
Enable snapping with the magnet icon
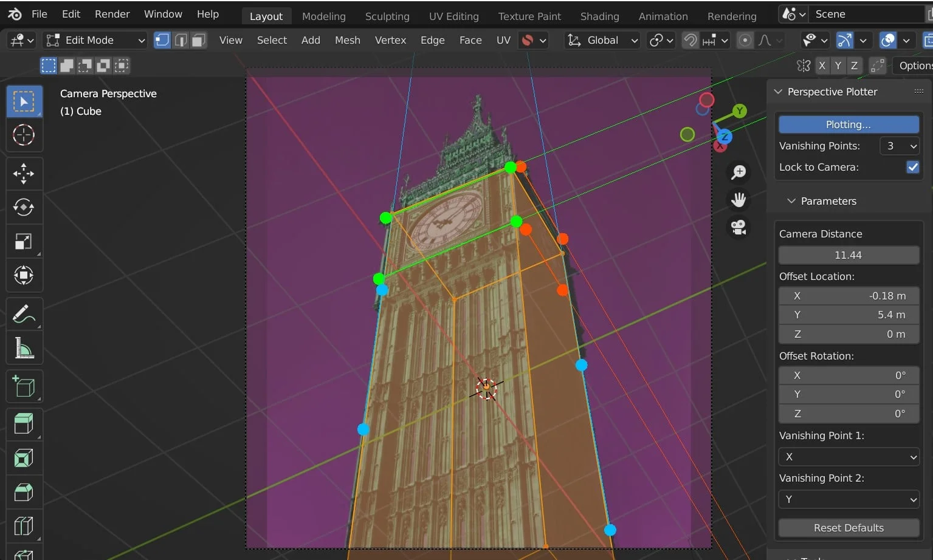point(689,40)
